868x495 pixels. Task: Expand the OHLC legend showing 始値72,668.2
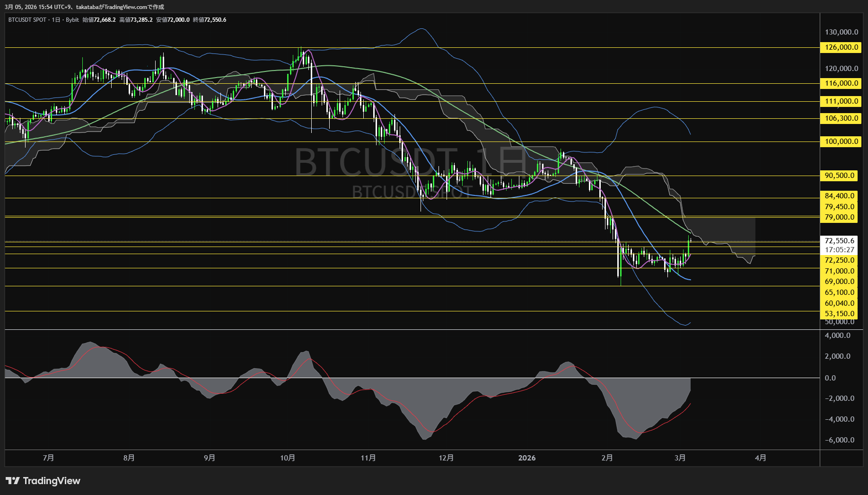click(x=100, y=20)
